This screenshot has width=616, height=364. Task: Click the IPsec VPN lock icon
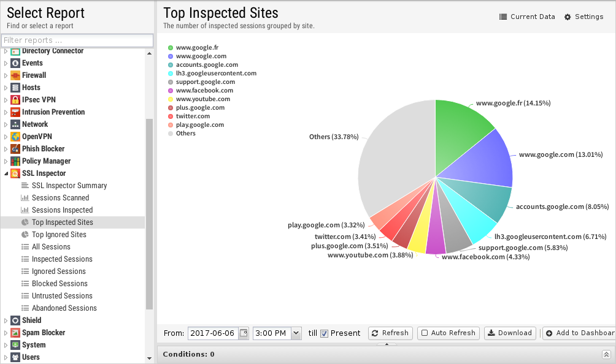[15, 100]
